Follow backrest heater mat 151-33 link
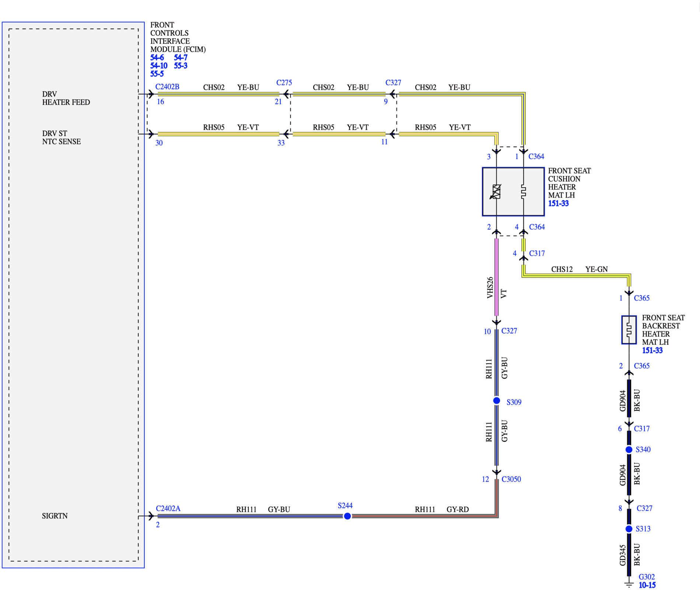This screenshot has height=599, width=700. click(x=652, y=351)
